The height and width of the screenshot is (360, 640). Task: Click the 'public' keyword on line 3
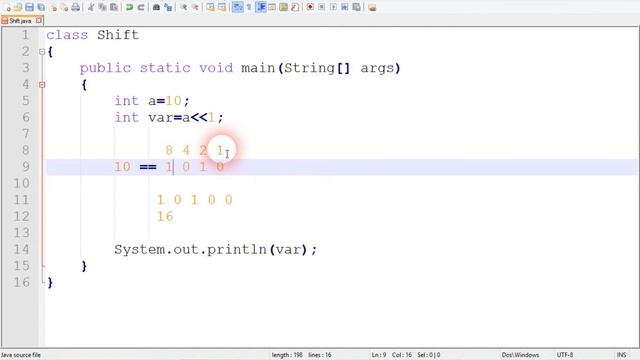pos(105,68)
